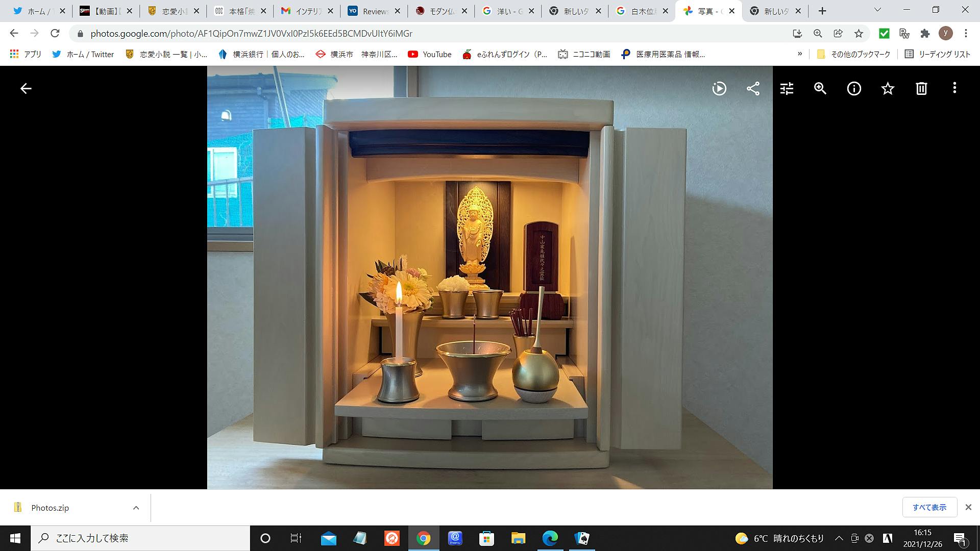This screenshot has width=980, height=551.
Task: Show photo info panel
Action: pyautogui.click(x=854, y=88)
